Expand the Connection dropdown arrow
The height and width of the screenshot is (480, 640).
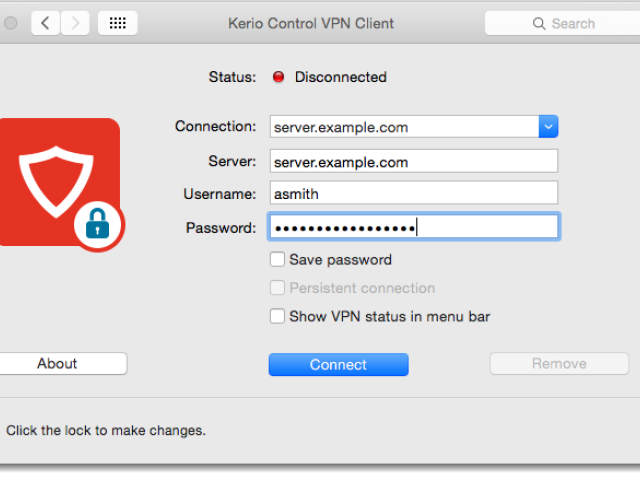548,127
